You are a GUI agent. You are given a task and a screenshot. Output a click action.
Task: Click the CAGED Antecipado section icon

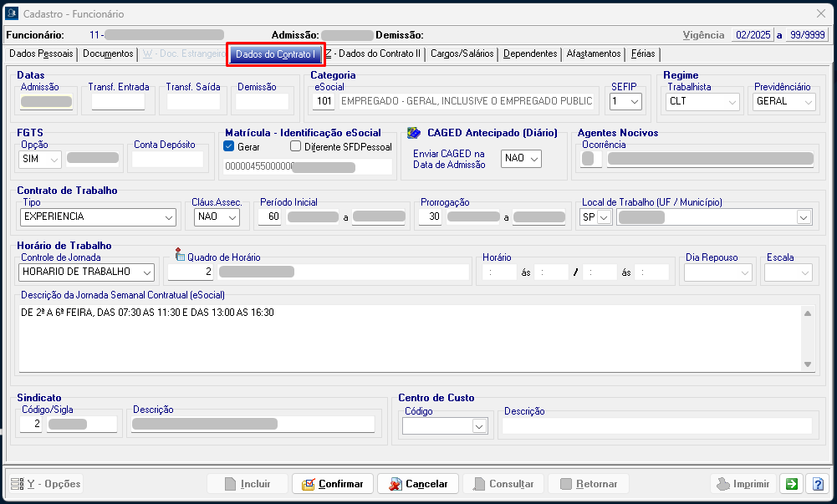click(x=414, y=133)
